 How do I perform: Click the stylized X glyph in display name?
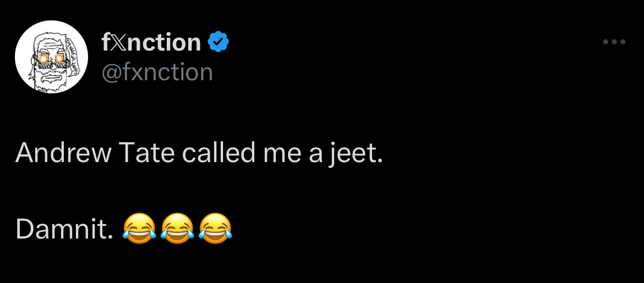[x=119, y=42]
